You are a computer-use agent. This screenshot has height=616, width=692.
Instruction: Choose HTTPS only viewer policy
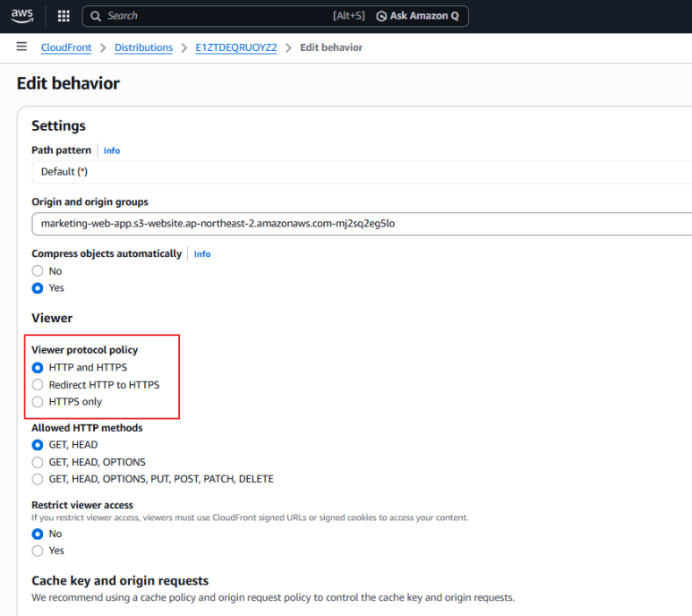[x=38, y=402]
